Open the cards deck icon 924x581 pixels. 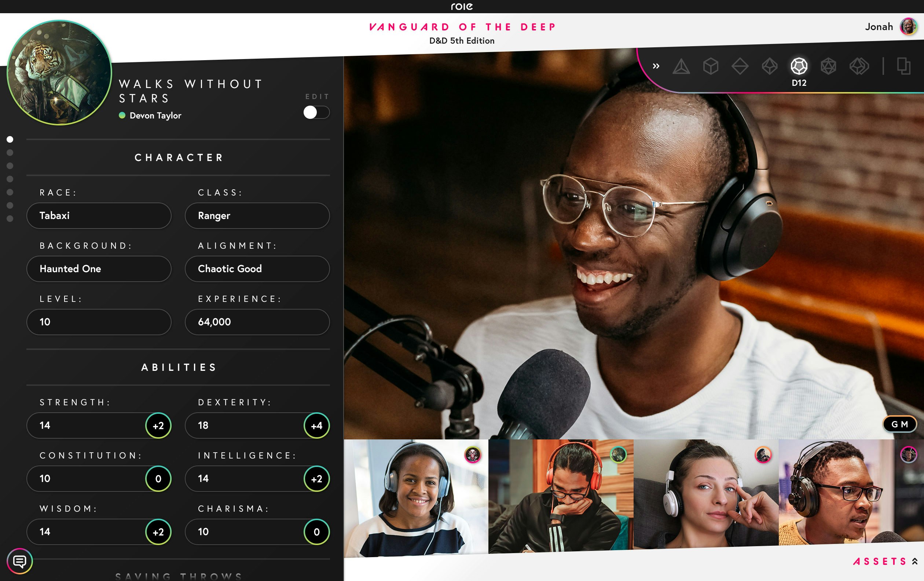point(903,66)
